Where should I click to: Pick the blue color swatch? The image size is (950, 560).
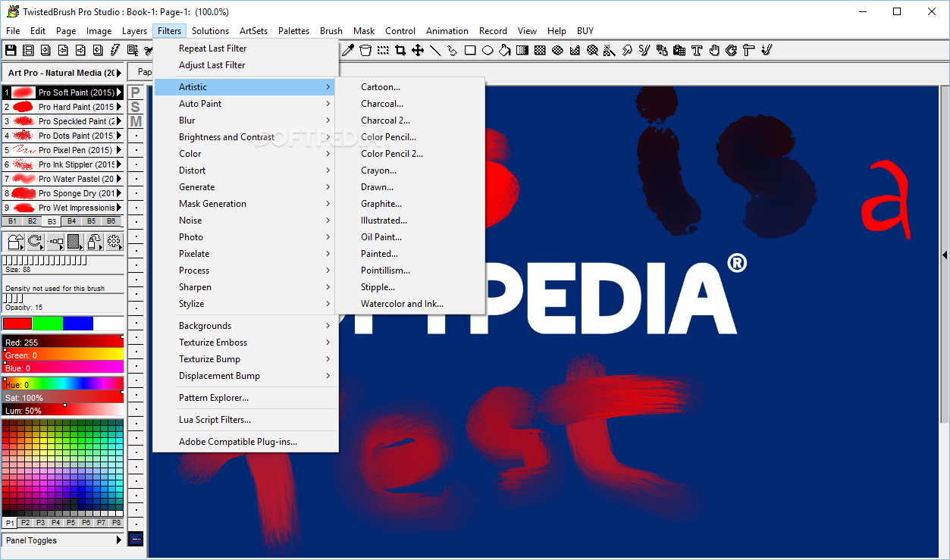tap(77, 324)
